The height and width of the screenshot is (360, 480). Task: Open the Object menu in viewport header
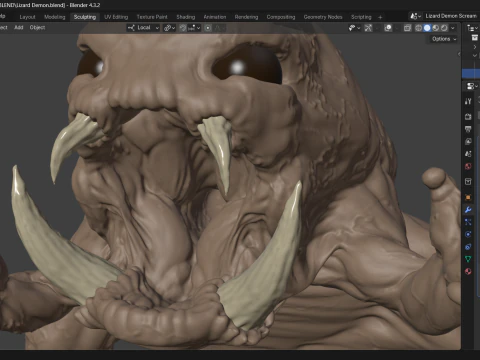37,28
